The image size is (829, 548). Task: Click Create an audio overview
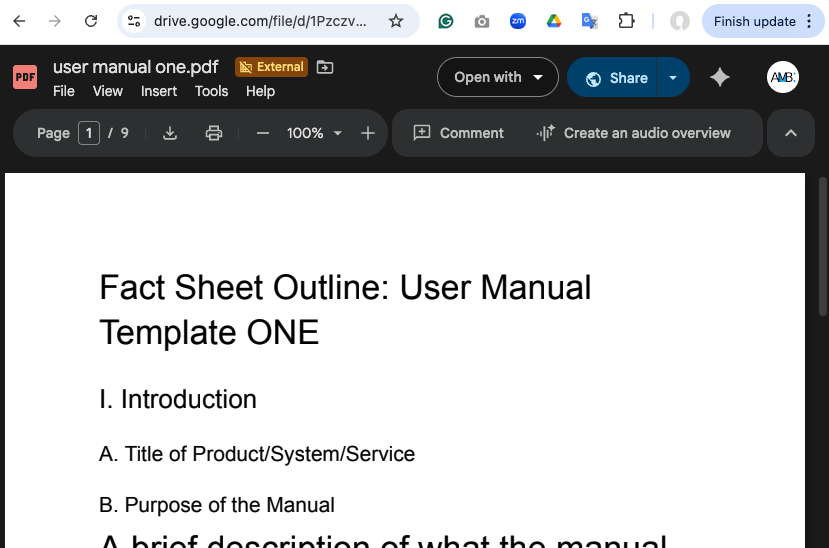pyautogui.click(x=633, y=133)
